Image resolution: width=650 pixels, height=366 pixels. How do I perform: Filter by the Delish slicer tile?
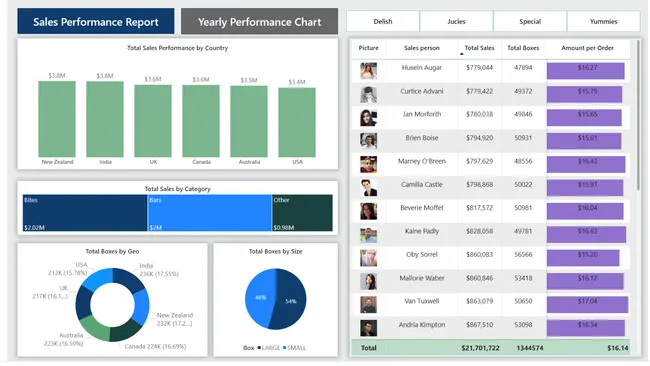[x=383, y=22]
